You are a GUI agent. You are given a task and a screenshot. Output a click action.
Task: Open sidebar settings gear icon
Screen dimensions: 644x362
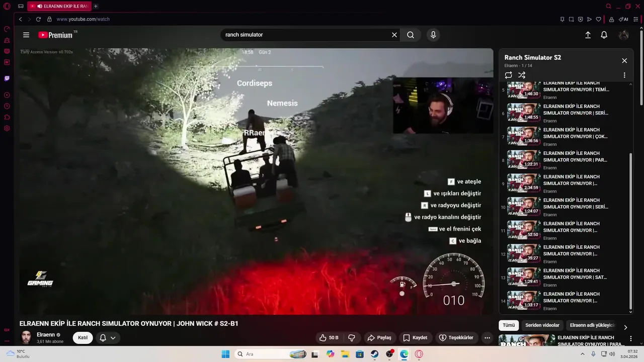(x=7, y=128)
